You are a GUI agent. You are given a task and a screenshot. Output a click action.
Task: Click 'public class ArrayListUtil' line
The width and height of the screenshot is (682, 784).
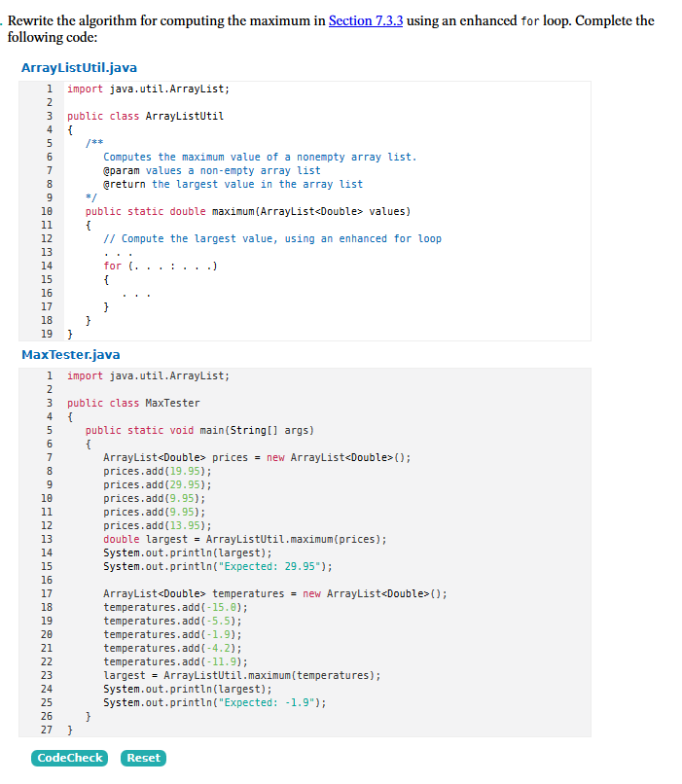tap(146, 116)
